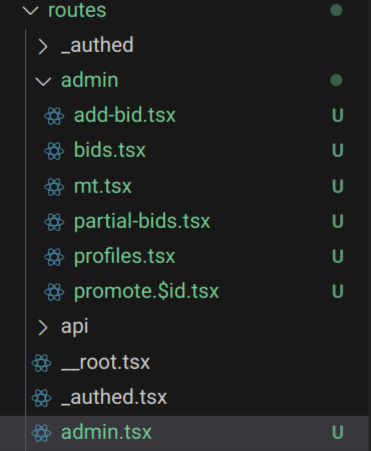371x451 pixels.
Task: Click the React icon next to profiles.tsx
Action: [x=54, y=257]
